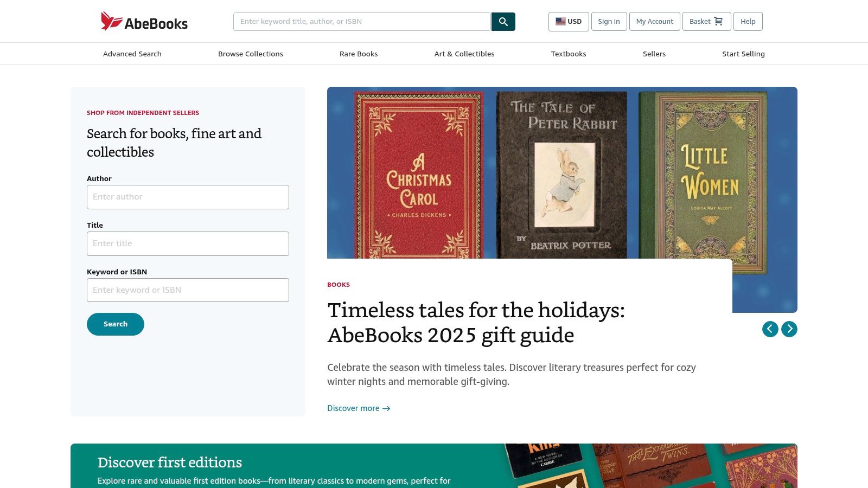Screen dimensions: 868x488
Task: Choose Advanced Search from the navigation bar
Action: (x=132, y=54)
